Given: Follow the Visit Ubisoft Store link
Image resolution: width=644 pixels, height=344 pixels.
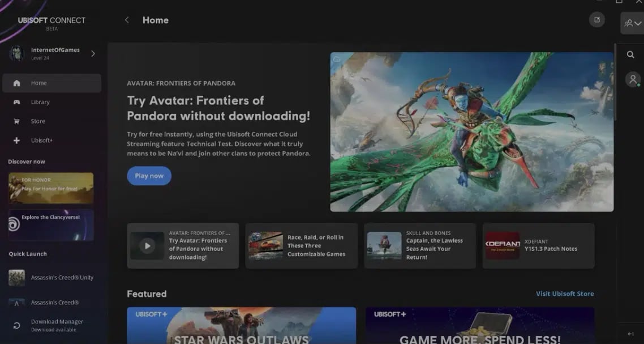Looking at the screenshot, I should [x=565, y=294].
